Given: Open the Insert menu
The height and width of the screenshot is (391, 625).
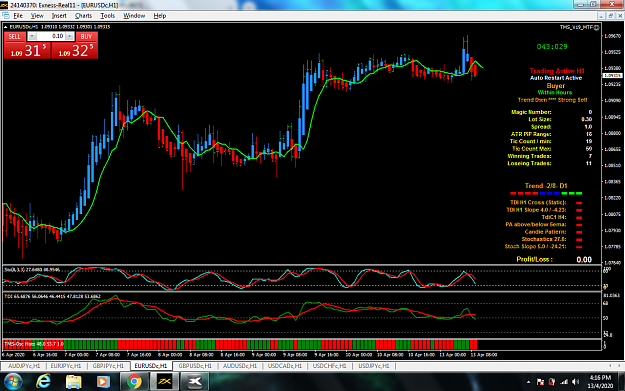Looking at the screenshot, I should point(59,16).
